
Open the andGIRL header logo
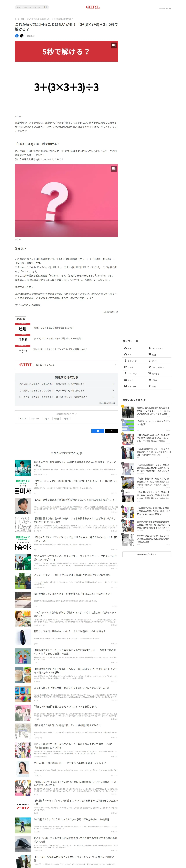(x=93, y=7)
